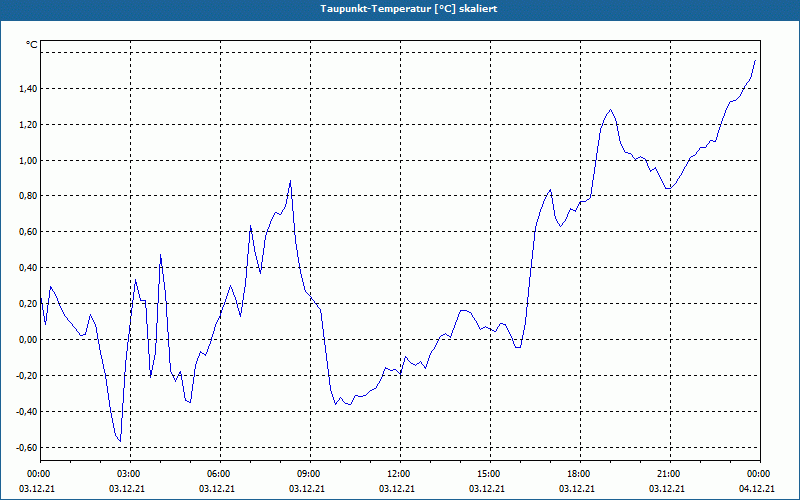This screenshot has height=500, width=800.
Task: Click the 03.12.21 date below 06:00
Action: [217, 489]
